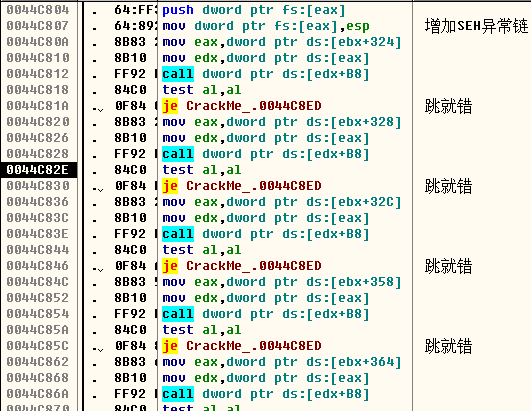This screenshot has height=411, width=531.
Task: Select the call instruction at 0044C83E
Action: 266,234
